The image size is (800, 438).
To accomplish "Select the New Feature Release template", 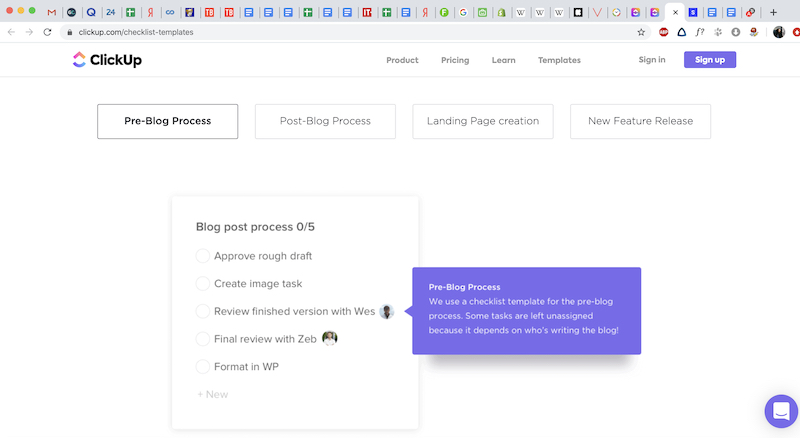I will (640, 121).
